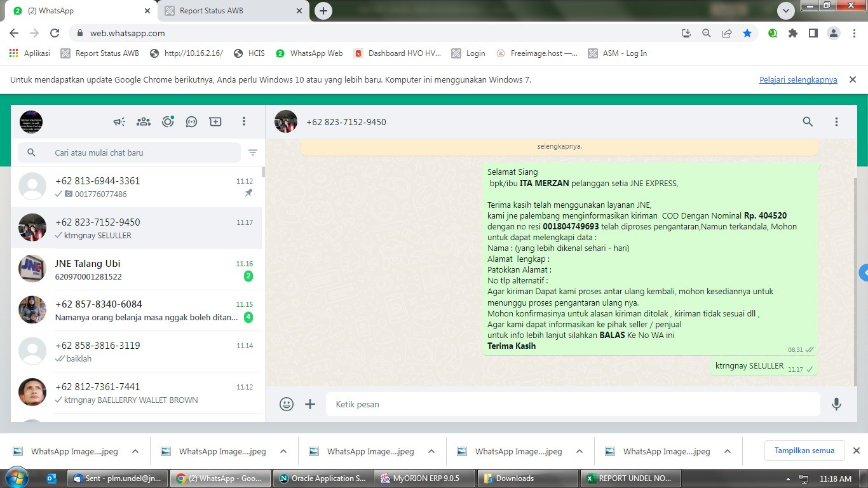Toggle the unread chats filter icon
The width and height of the screenshot is (868, 488).
(x=253, y=152)
